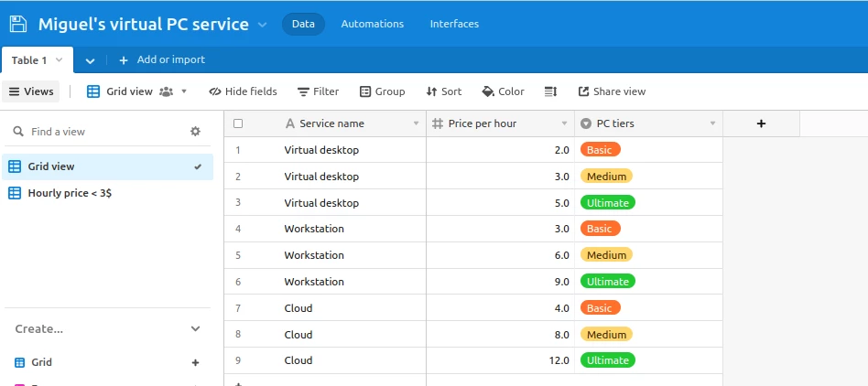Viewport: 868px width, 386px height.
Task: Click price cell 9.0
Action: pos(501,282)
